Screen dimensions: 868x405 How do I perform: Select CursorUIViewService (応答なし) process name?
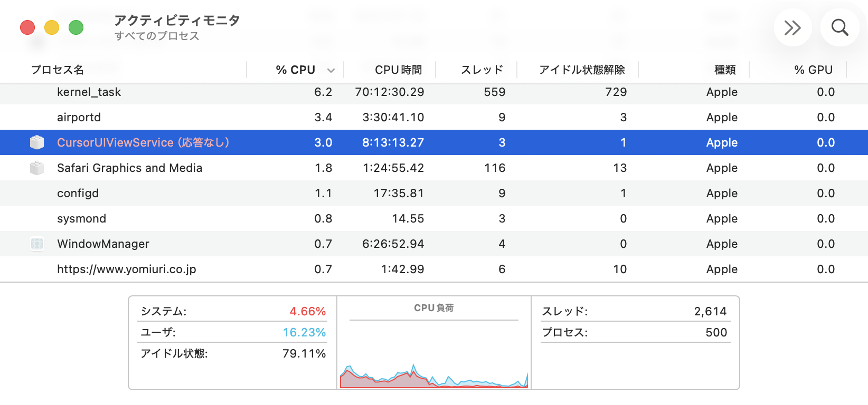click(143, 142)
